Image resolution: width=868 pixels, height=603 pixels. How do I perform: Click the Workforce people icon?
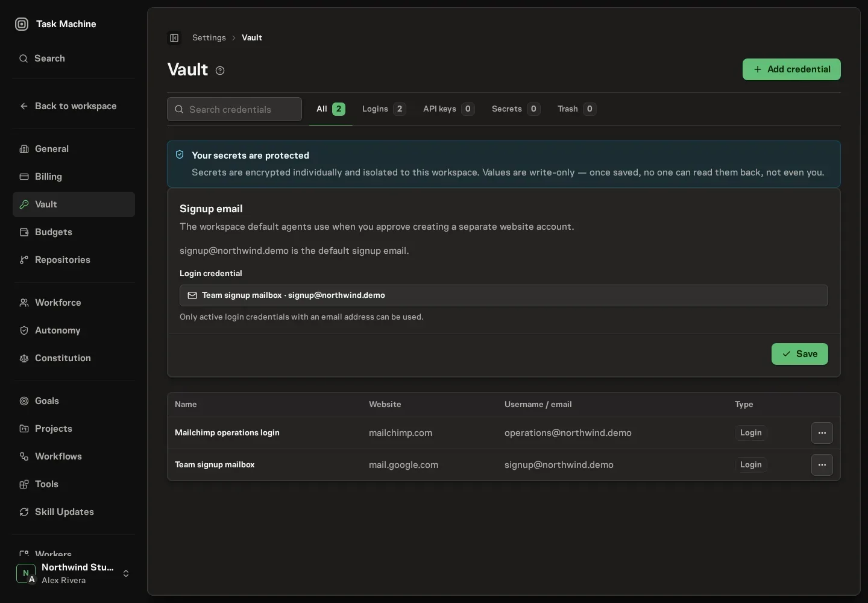click(24, 303)
